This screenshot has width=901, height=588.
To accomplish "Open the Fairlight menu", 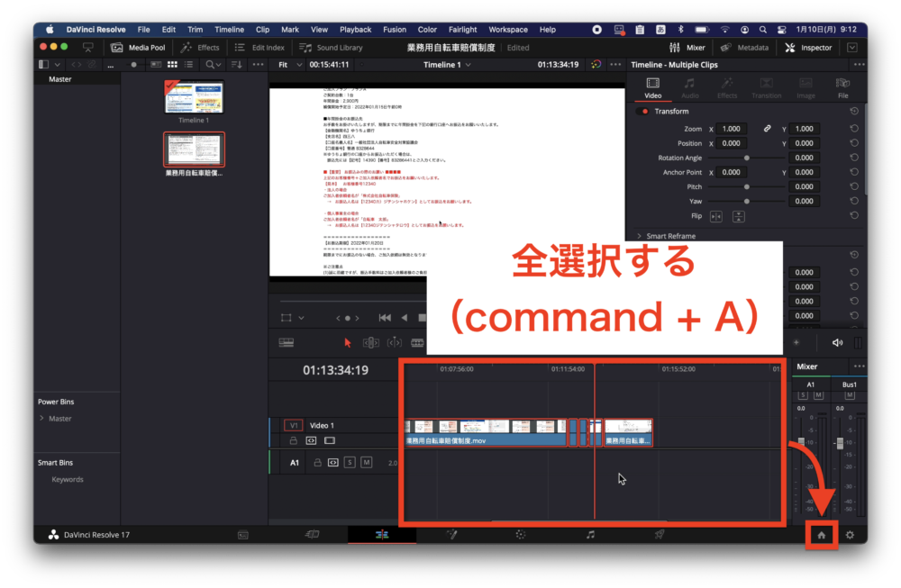I will (462, 30).
